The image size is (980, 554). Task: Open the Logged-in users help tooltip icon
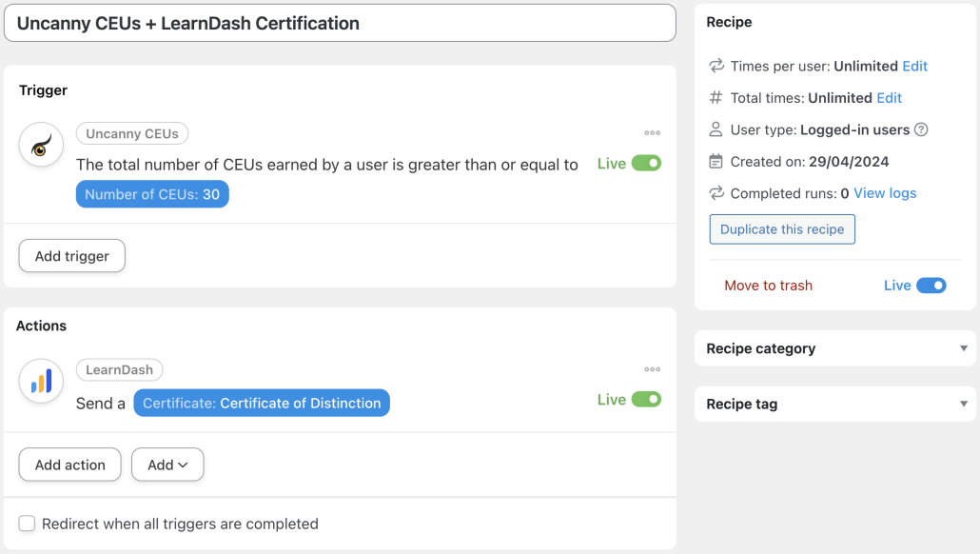[920, 129]
